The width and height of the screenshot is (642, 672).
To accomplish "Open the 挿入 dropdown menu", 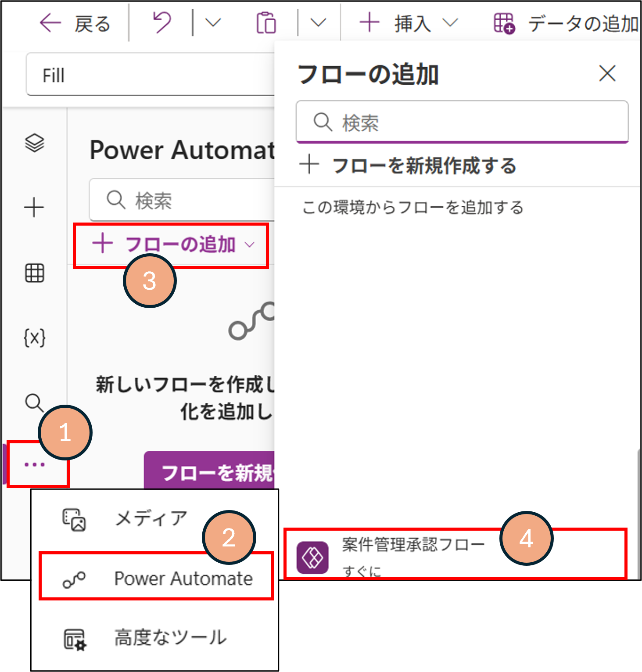I will [x=408, y=23].
